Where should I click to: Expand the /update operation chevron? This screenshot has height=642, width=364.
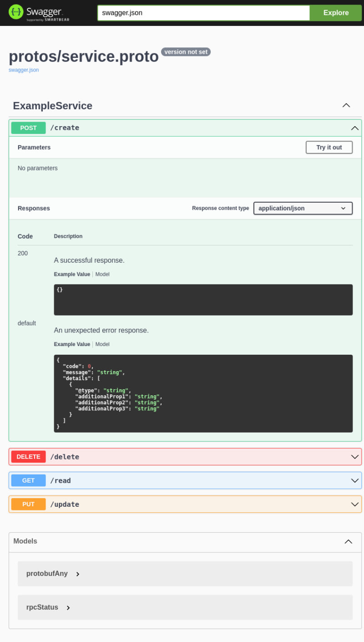pos(355,504)
